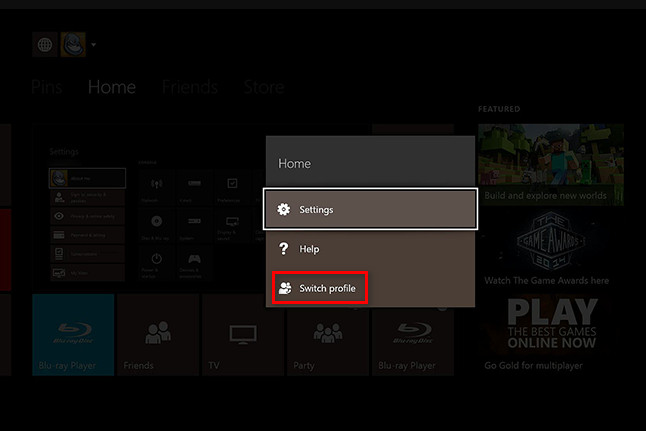646x431 pixels.
Task: Click the Blu-ray Disc logo on teal tile
Action: [x=73, y=333]
